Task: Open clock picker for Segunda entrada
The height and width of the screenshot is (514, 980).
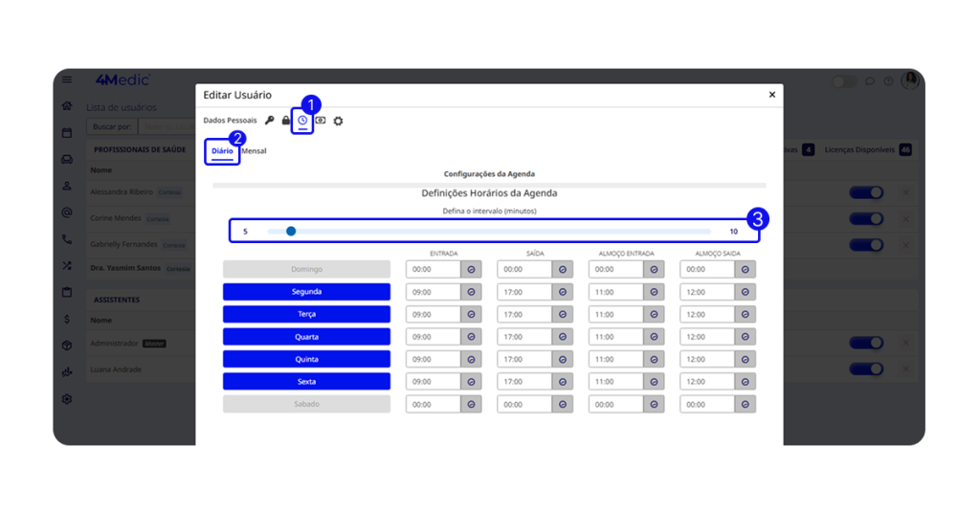Action: (471, 292)
